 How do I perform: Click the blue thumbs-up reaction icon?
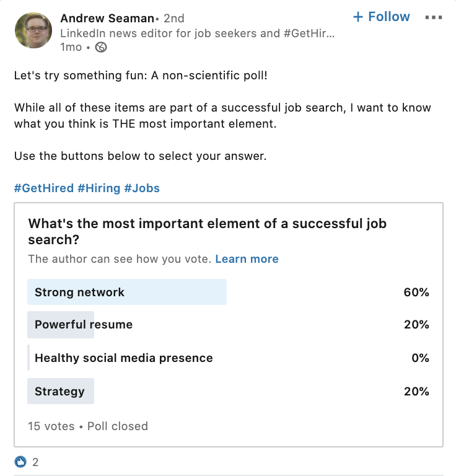tap(21, 462)
